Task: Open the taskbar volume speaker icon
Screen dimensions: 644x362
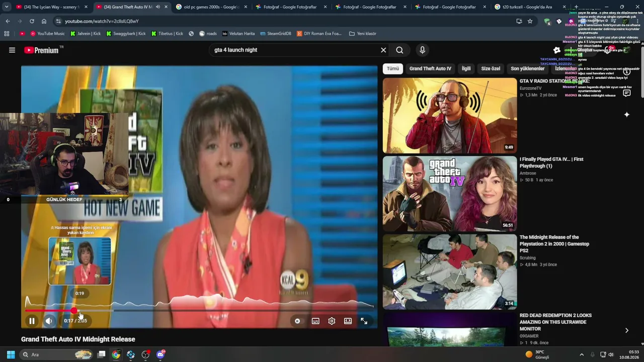Action: 611,354
